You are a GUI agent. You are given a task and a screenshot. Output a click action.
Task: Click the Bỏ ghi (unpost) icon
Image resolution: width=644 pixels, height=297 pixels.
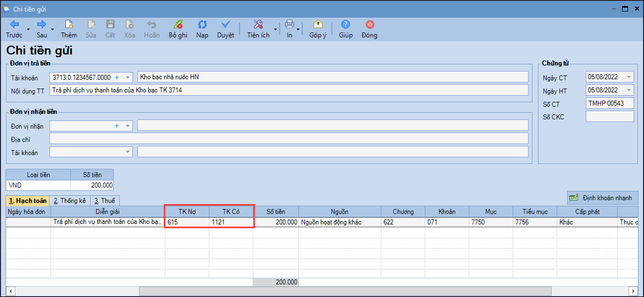[178, 25]
